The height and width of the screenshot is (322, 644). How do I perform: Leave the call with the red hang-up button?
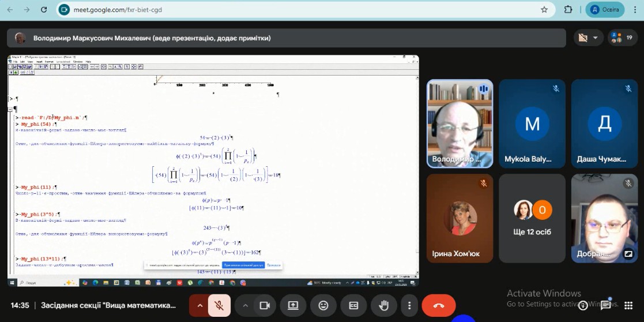(x=438, y=305)
